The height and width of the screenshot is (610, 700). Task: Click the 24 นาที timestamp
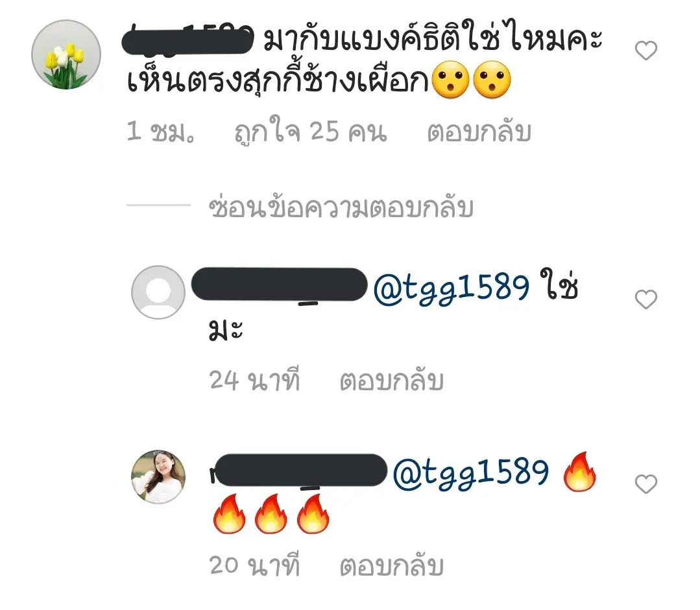pyautogui.click(x=254, y=381)
